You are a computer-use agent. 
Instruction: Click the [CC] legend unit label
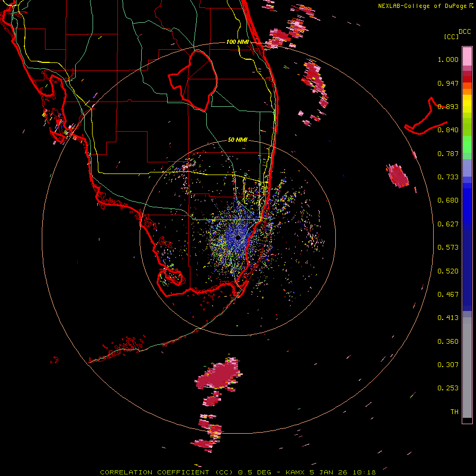coord(451,36)
